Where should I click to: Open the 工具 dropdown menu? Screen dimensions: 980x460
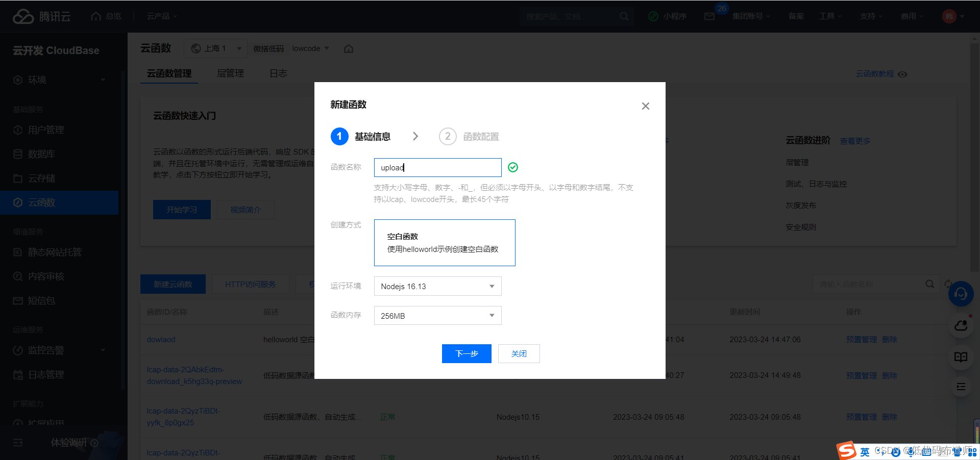point(830,16)
